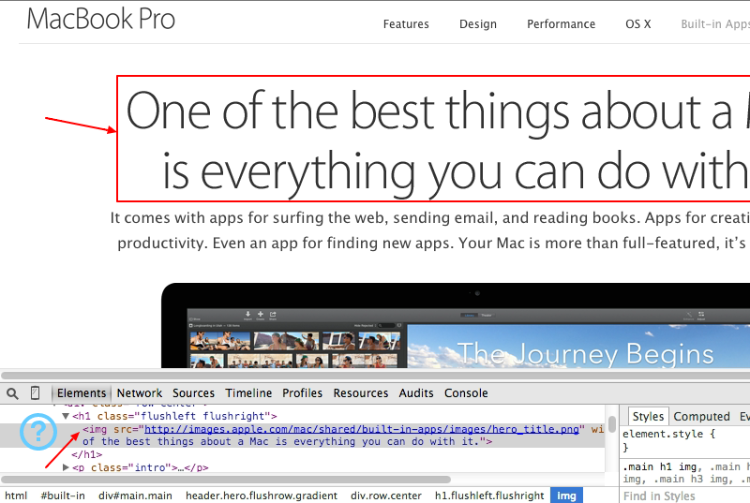Screen dimensions: 750x503
Task: Select the Profiles tab
Action: point(302,393)
